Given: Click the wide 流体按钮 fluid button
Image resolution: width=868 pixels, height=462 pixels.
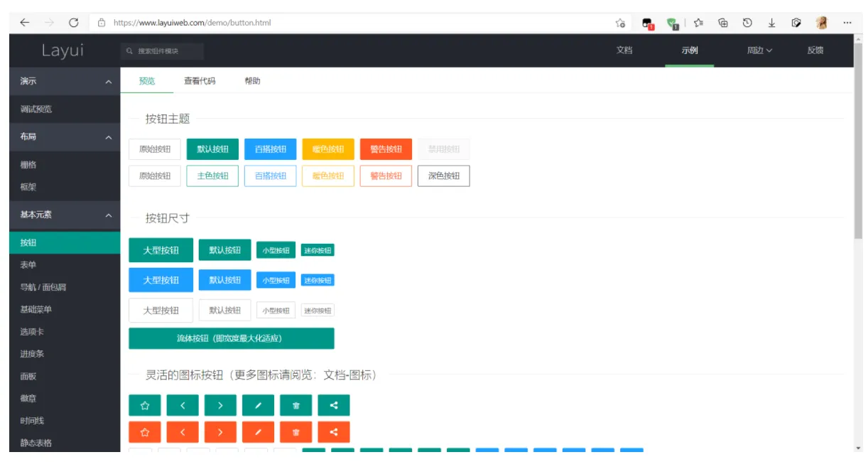Looking at the screenshot, I should pos(232,338).
